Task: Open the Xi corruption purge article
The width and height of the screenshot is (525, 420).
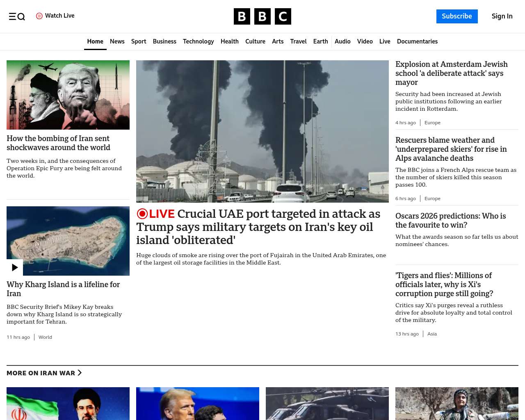Action: click(x=444, y=284)
